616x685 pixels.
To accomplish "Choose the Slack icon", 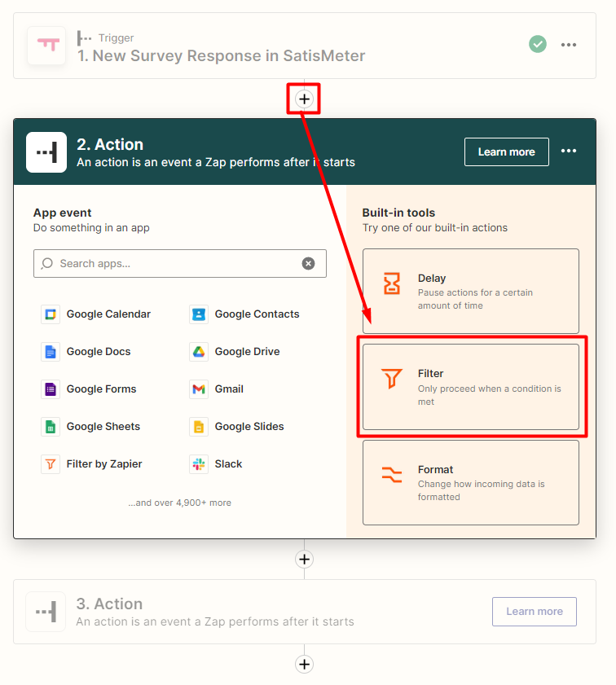I will pyautogui.click(x=199, y=464).
